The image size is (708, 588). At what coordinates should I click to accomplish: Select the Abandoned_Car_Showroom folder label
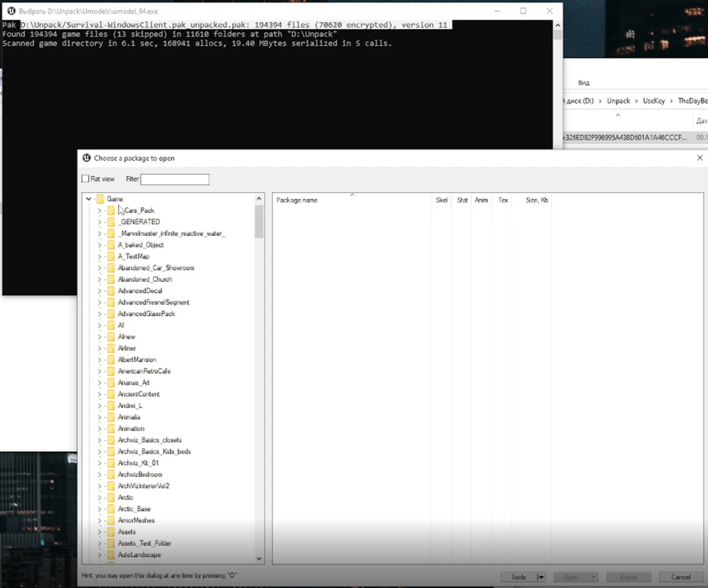[156, 268]
